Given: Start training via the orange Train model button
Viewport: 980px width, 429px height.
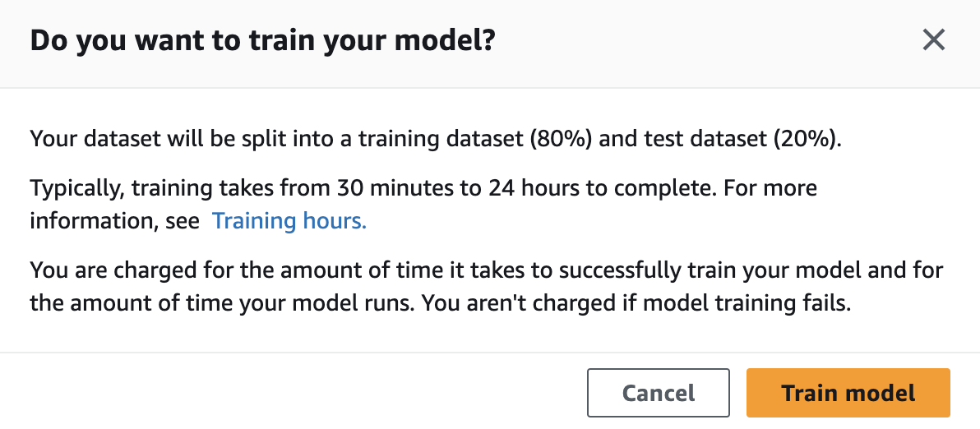Looking at the screenshot, I should pyautogui.click(x=848, y=393).
